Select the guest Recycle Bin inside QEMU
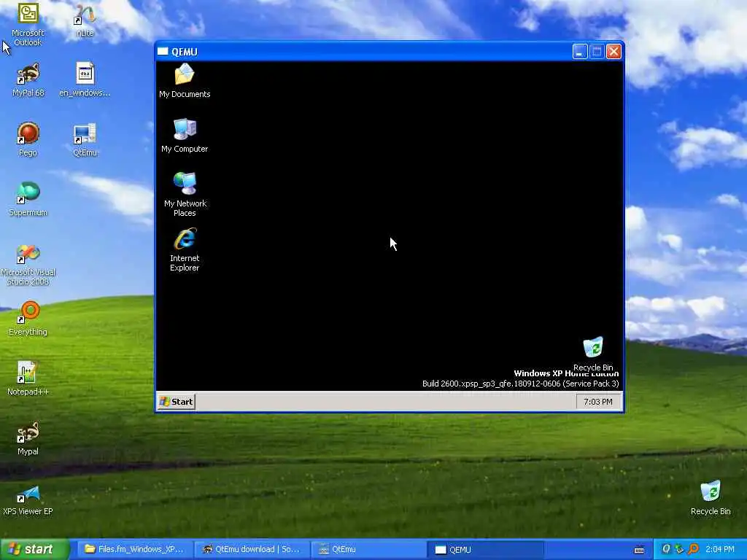 click(593, 354)
